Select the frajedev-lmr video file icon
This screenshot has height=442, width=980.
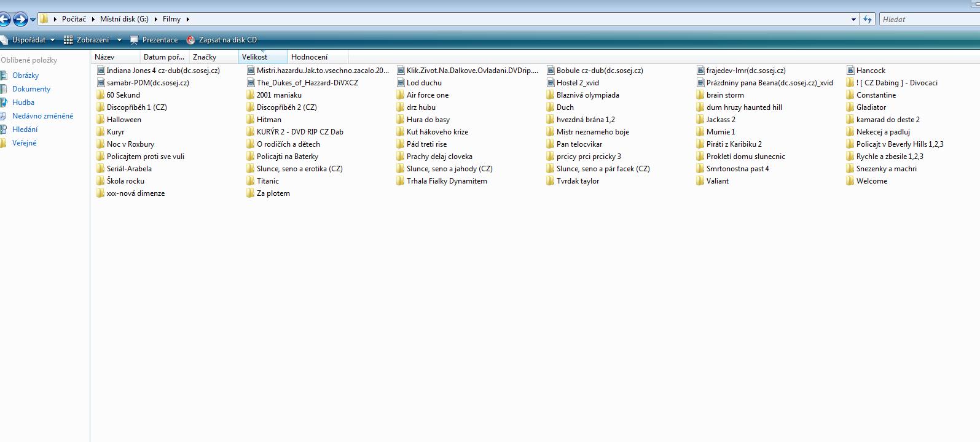[x=700, y=71]
